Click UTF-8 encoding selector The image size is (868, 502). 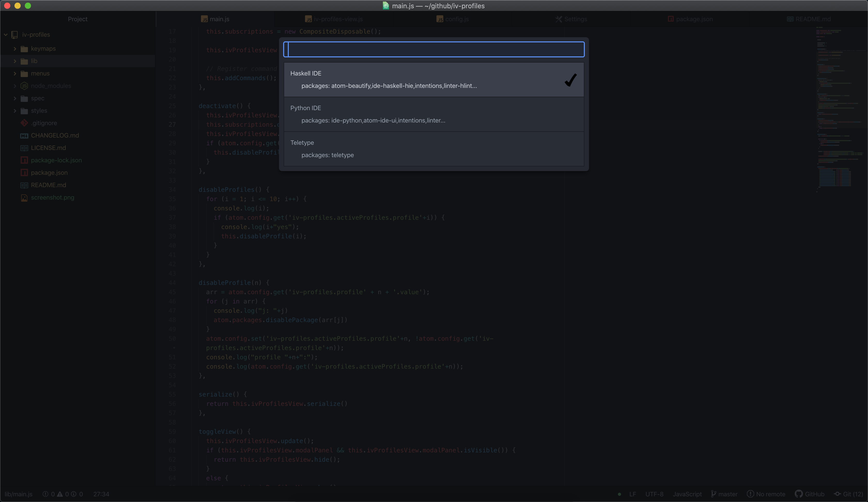(x=654, y=494)
